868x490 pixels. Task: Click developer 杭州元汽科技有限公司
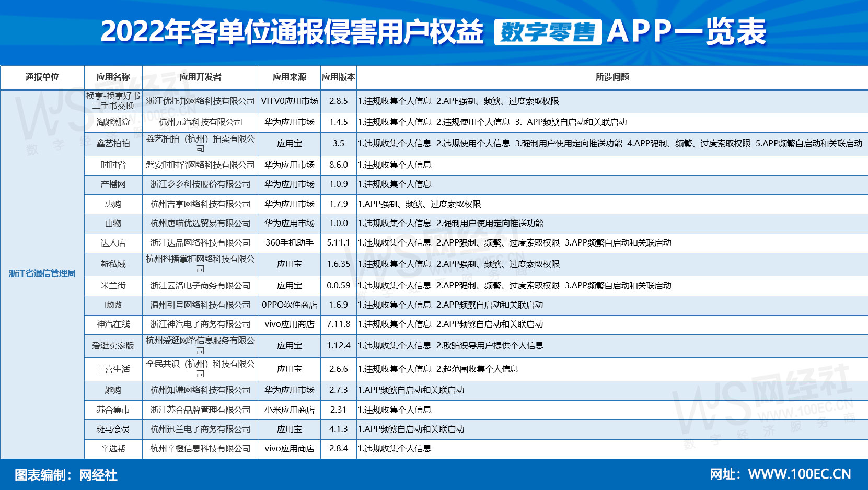click(x=201, y=122)
